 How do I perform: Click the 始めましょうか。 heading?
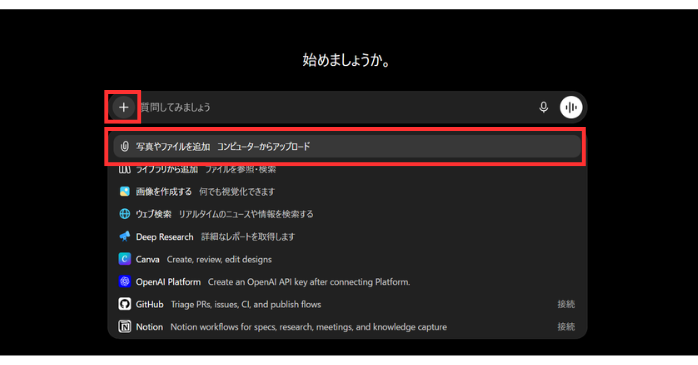pyautogui.click(x=347, y=60)
